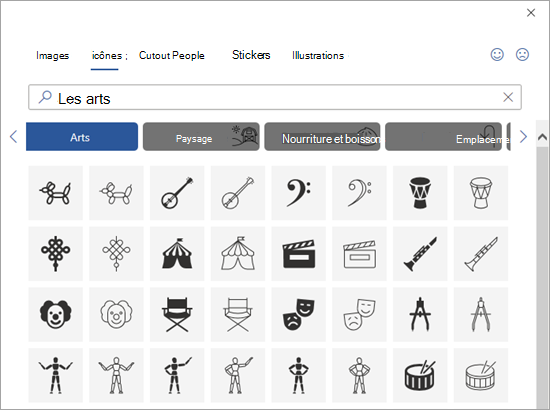Switch to the Stickers tab
The height and width of the screenshot is (410, 550).
[251, 55]
